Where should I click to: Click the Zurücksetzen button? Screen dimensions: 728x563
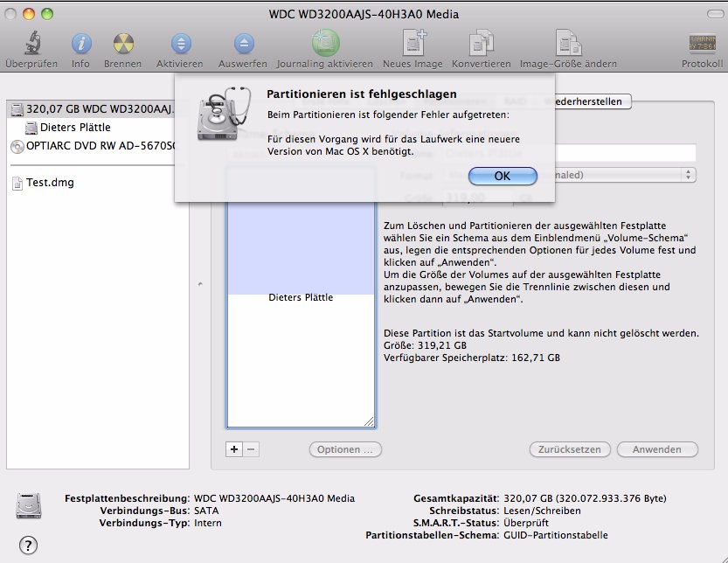568,449
